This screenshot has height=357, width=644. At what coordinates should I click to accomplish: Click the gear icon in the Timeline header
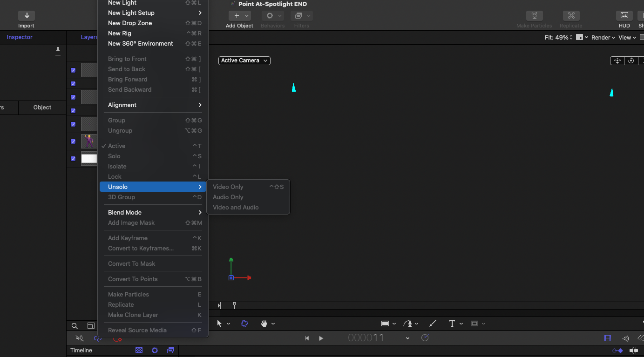(155, 350)
